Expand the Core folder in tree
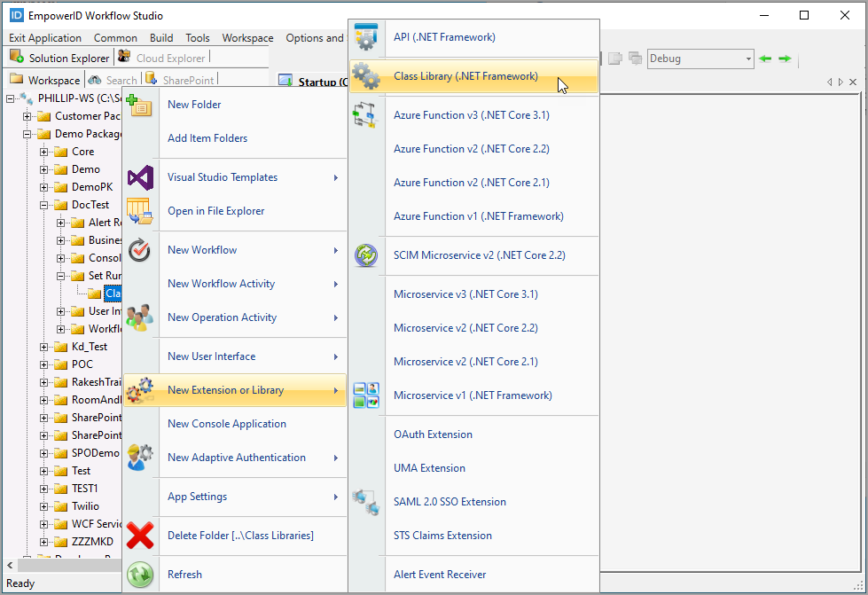Viewport: 868px width, 595px height. pos(44,152)
